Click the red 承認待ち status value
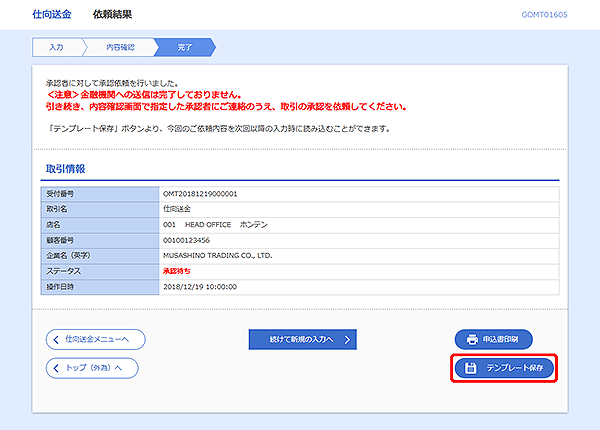The image size is (600, 430). tap(176, 271)
